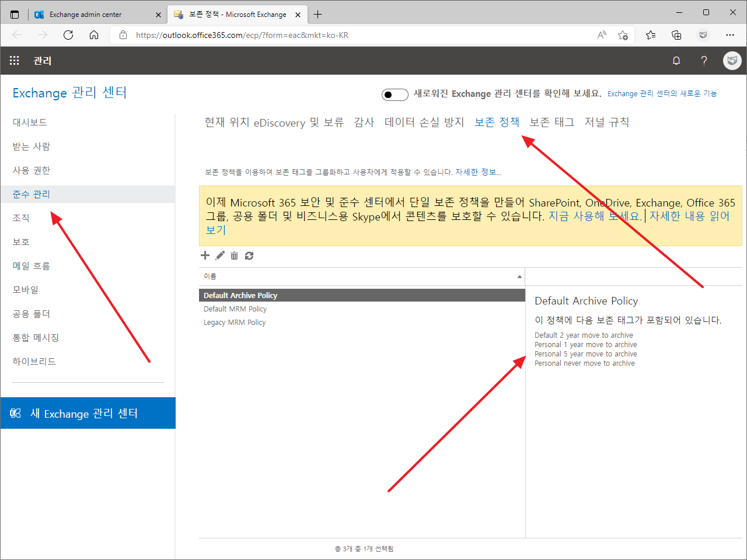Open 현재 위치 eDiscovery 및 보류 tab
747x560 pixels.
pos(274,122)
